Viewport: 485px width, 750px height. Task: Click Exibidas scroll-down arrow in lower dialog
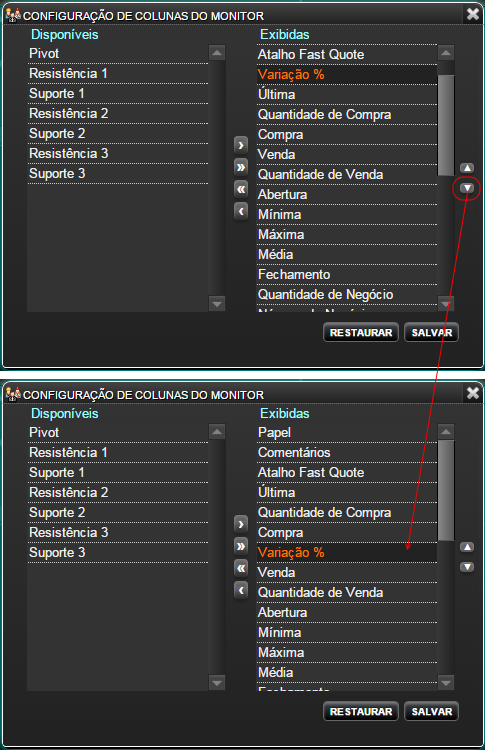tap(446, 683)
